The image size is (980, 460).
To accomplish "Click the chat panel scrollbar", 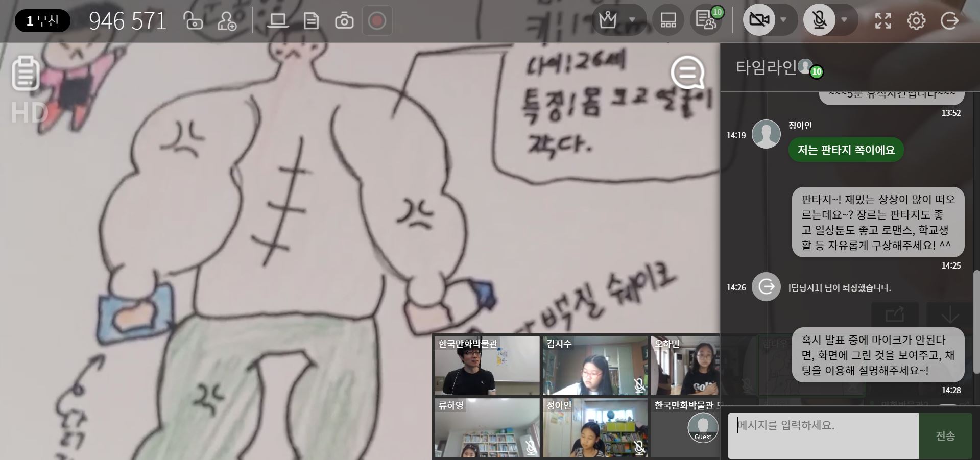I will (x=977, y=322).
